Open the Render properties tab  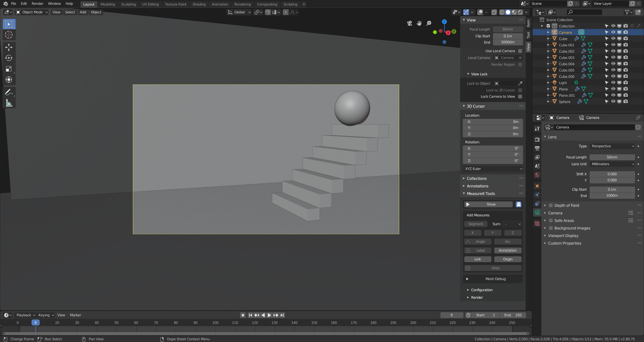click(537, 140)
